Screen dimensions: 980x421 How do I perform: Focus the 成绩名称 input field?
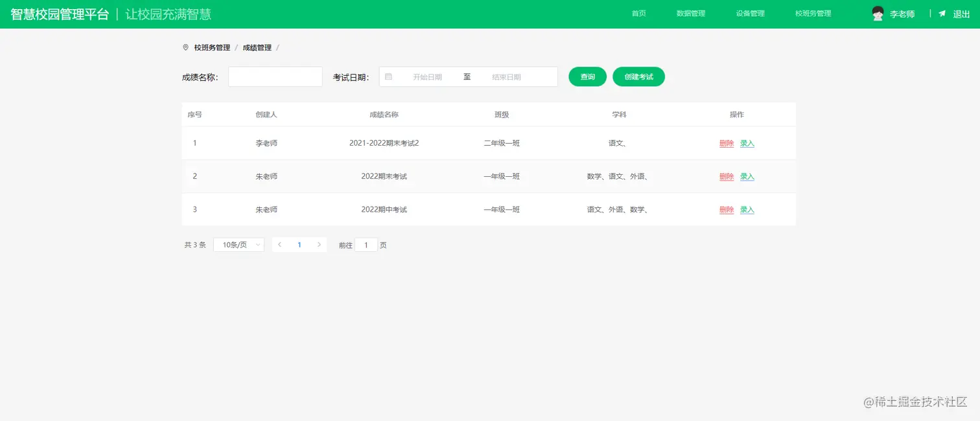[275, 76]
